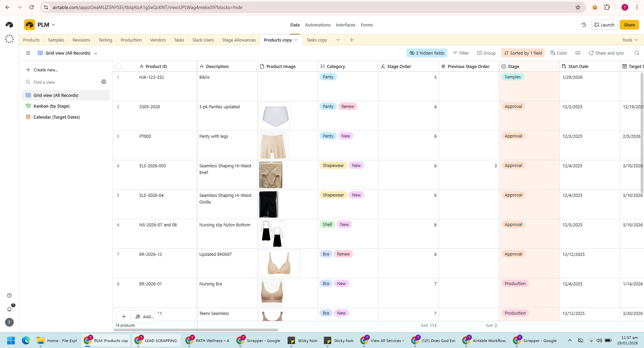Open Home File Explorer taskbar item

57,341
